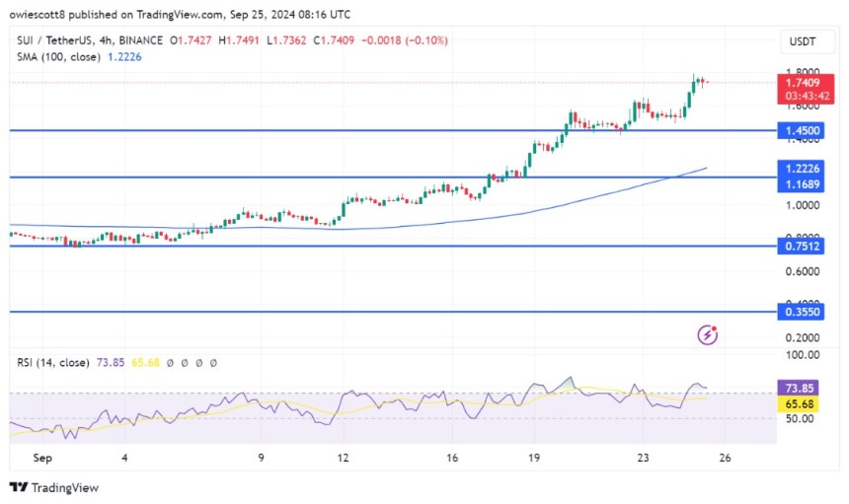Click the SUI / TetherUS symbol title
849x504 pixels.
coord(59,39)
